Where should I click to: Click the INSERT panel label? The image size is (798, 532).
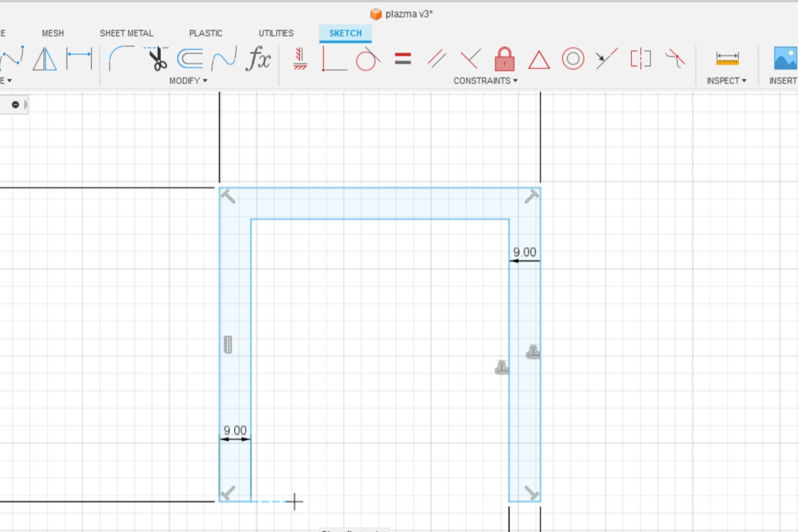(783, 80)
